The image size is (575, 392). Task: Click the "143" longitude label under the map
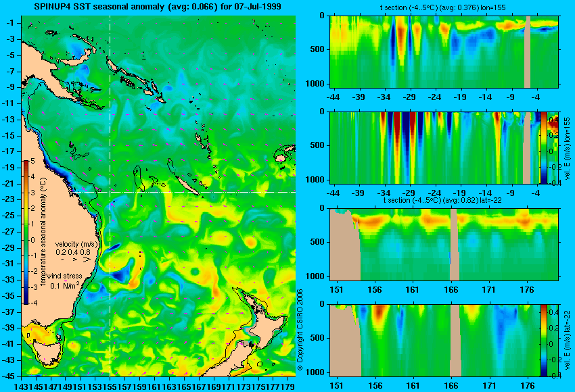[x=21, y=386]
